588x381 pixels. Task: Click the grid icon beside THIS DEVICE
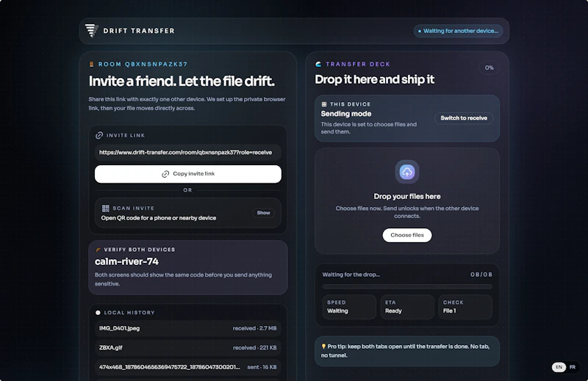pos(324,104)
